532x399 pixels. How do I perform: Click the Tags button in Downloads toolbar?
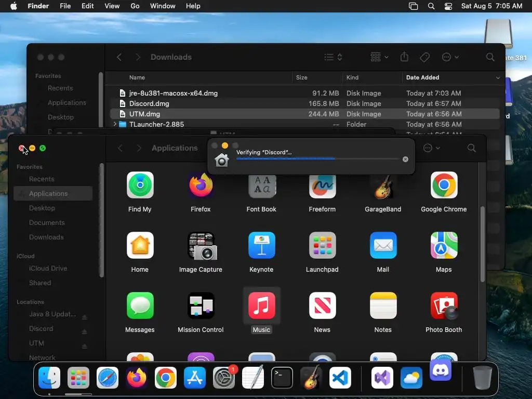tap(424, 57)
